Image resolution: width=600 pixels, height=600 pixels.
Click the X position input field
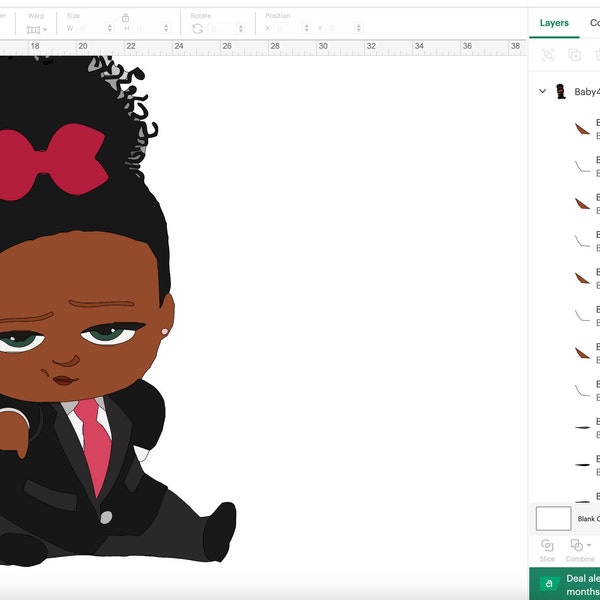pyautogui.click(x=288, y=28)
